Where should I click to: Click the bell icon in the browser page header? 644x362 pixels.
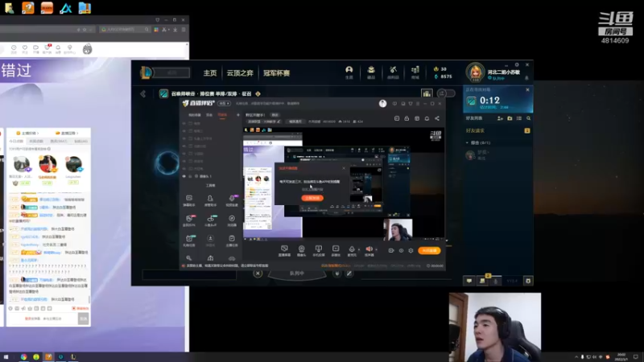pos(58,49)
